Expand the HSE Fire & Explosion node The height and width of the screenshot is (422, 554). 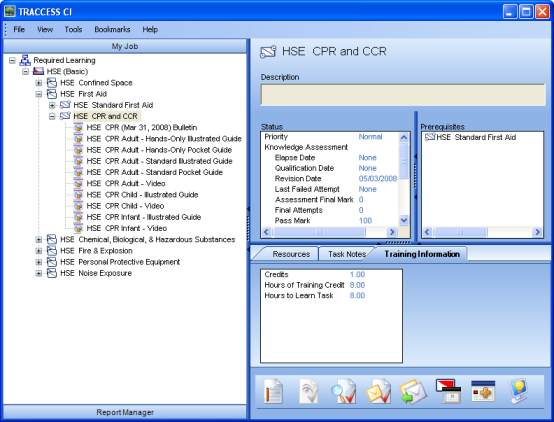pyautogui.click(x=39, y=251)
